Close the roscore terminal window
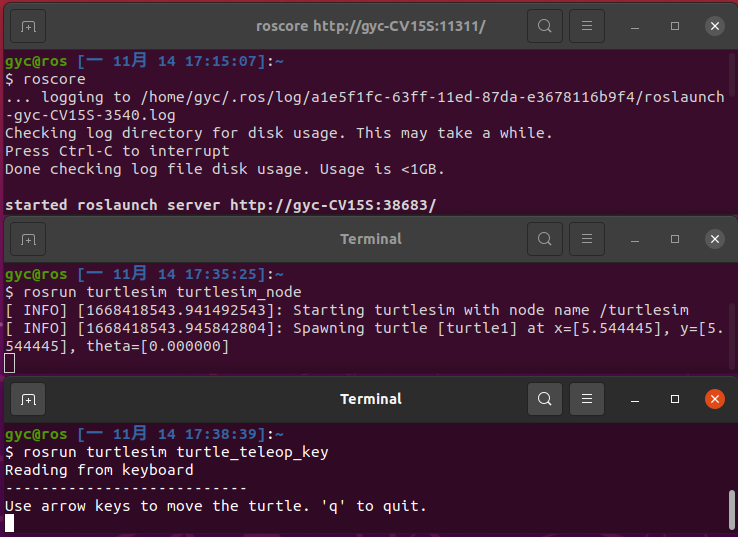Screen dimensions: 738x537 point(715,26)
